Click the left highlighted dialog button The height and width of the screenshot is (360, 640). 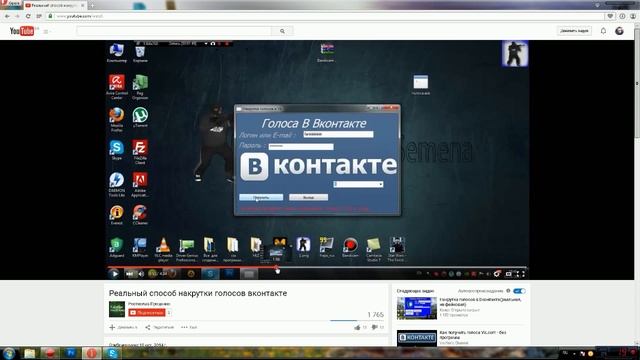pyautogui.click(x=261, y=198)
